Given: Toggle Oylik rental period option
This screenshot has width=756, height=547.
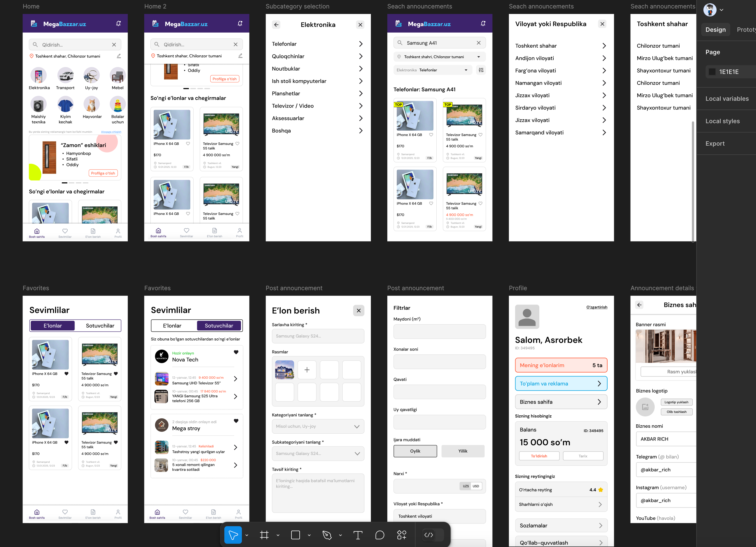Looking at the screenshot, I should pos(415,451).
